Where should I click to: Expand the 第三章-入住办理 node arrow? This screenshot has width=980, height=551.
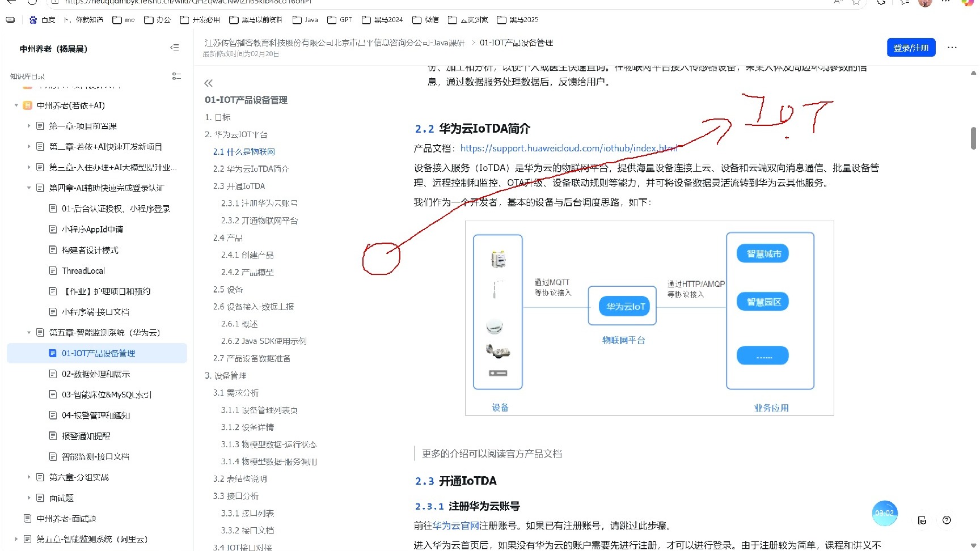[x=28, y=167]
